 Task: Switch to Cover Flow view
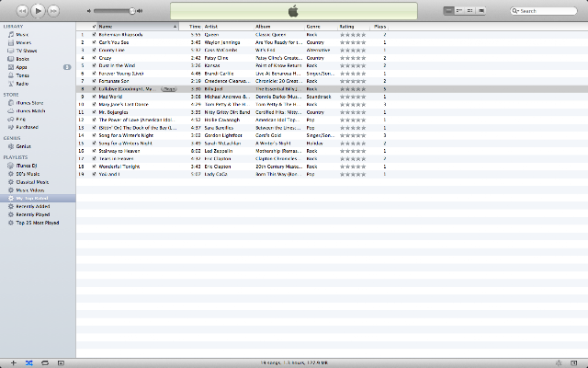tap(481, 10)
